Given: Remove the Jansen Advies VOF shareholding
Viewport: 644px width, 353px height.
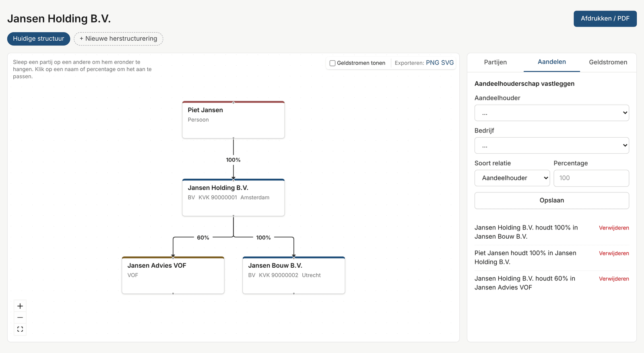Looking at the screenshot, I should [614, 279].
